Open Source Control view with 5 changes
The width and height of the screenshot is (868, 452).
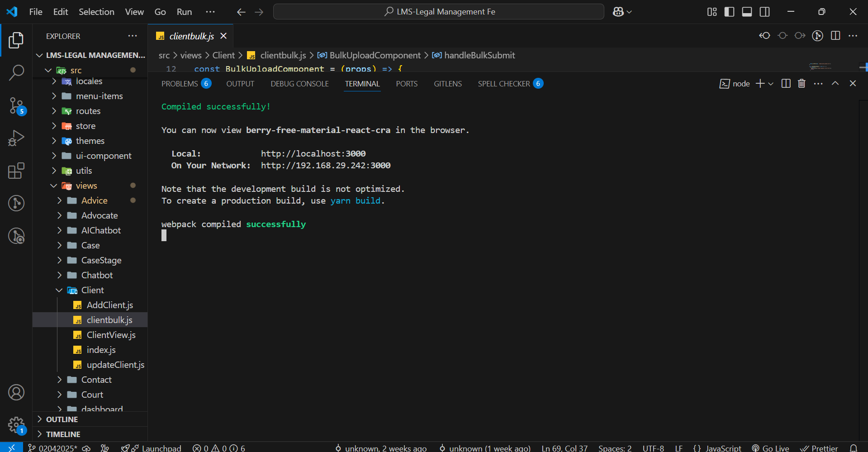click(16, 106)
